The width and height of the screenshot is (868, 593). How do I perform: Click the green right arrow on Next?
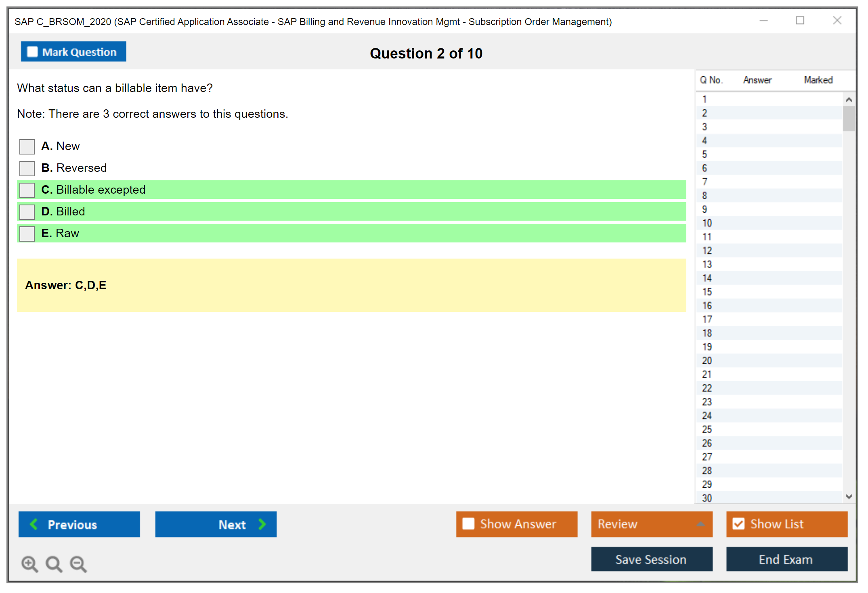pos(262,524)
